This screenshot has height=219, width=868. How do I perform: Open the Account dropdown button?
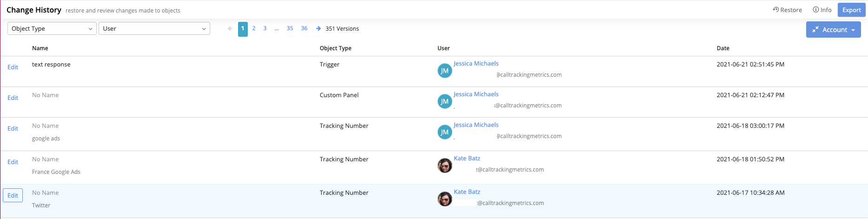click(833, 30)
